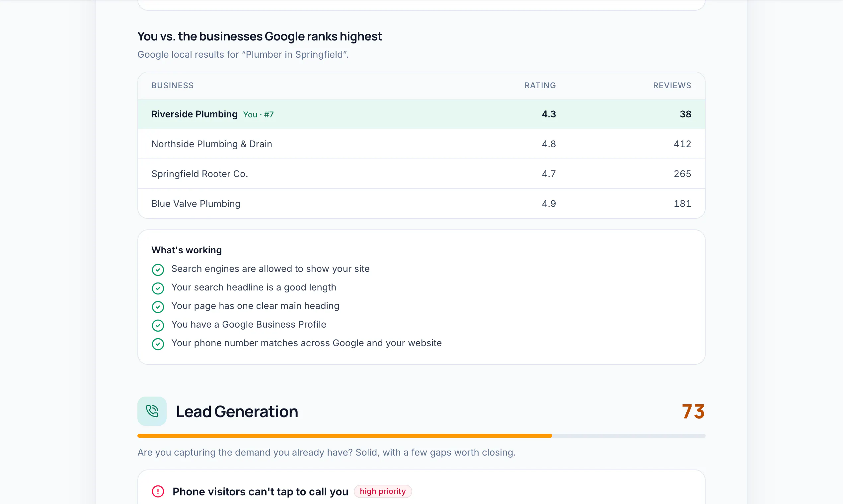
Task: Click Riverside Plumbing's 4.3 rating
Action: coord(549,114)
